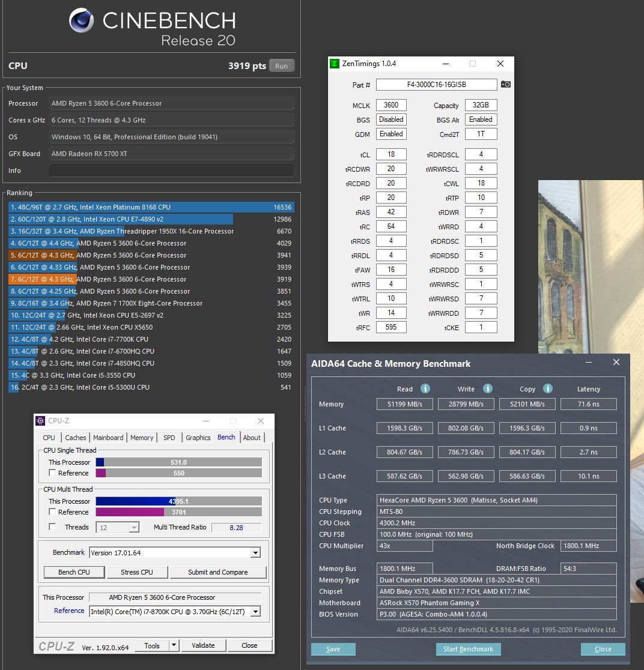Click the Run button in Cinebench

pyautogui.click(x=281, y=66)
